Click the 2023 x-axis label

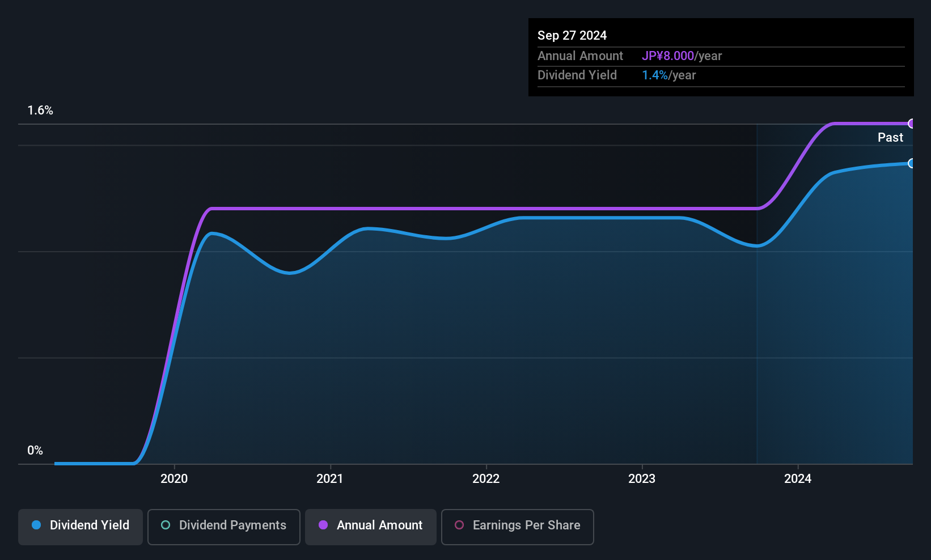(642, 479)
